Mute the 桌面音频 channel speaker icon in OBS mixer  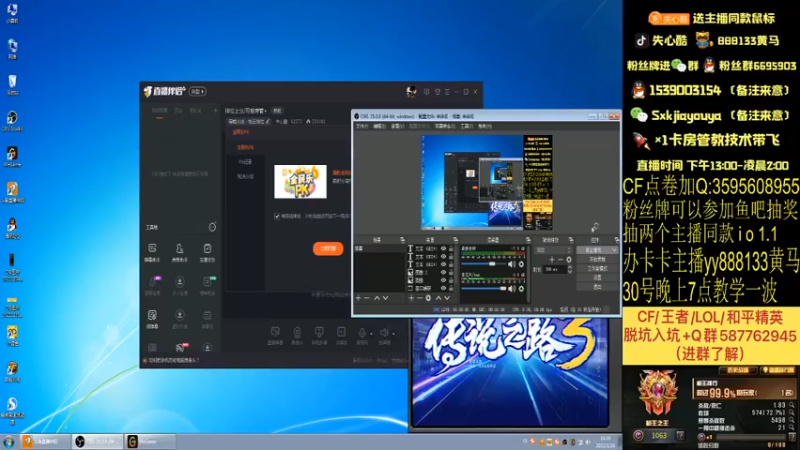tap(512, 264)
